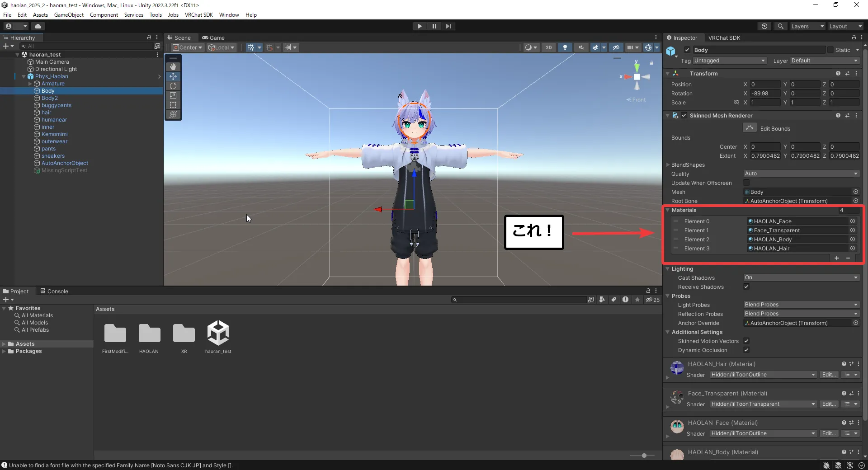Advance one frame with Step button
Screen dimensions: 868x470
[x=448, y=26]
